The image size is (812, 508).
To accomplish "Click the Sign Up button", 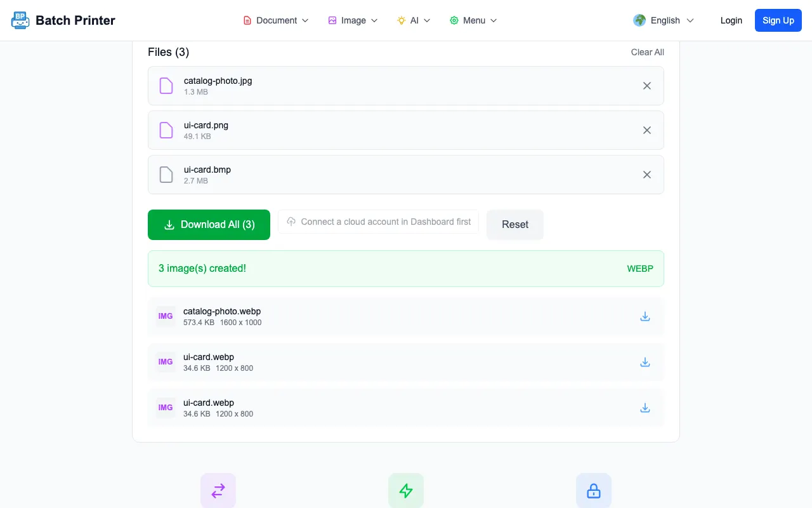I will point(778,20).
